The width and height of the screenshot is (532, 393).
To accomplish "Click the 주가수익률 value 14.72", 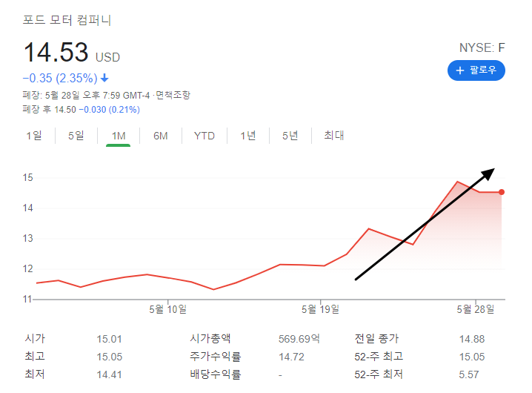I will click(x=291, y=357).
